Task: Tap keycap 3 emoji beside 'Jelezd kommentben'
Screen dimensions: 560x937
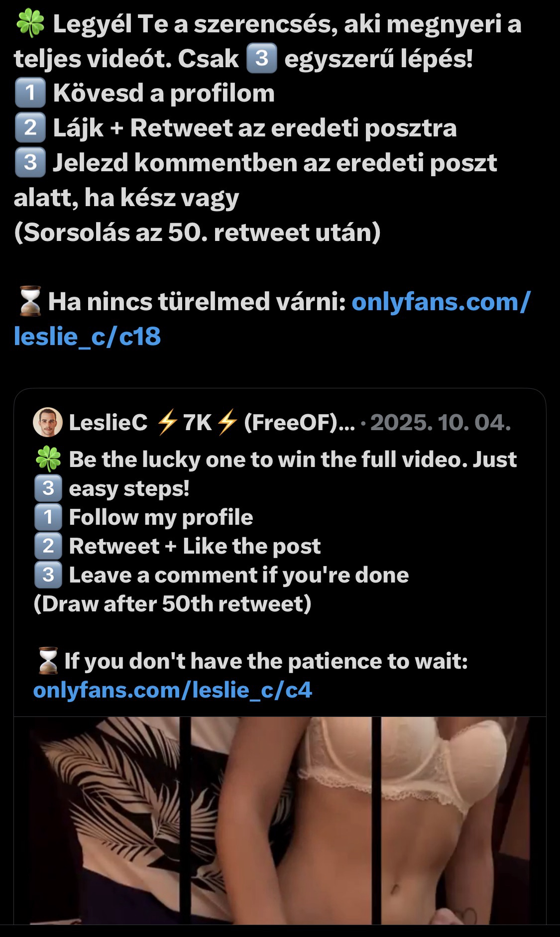Action: tap(30, 163)
